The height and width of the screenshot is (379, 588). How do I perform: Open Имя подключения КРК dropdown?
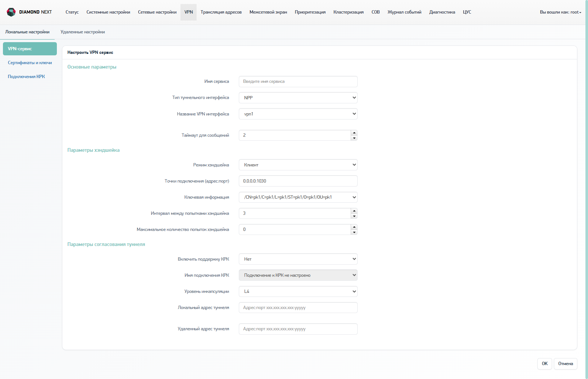pyautogui.click(x=298, y=275)
